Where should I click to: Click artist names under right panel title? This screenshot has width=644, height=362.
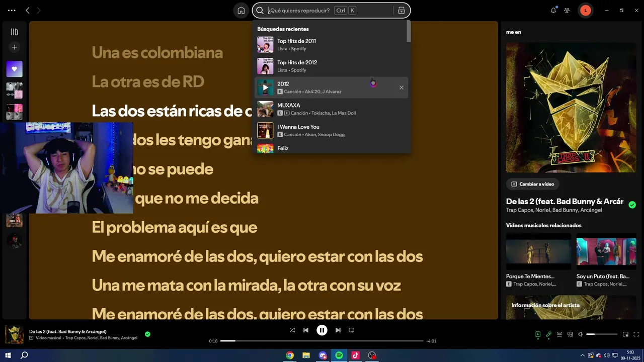pos(554,210)
